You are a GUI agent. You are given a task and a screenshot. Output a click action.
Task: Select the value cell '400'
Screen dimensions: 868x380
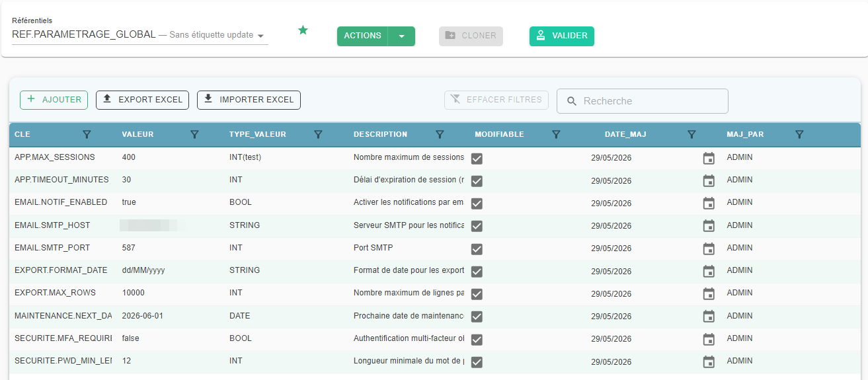coord(129,157)
